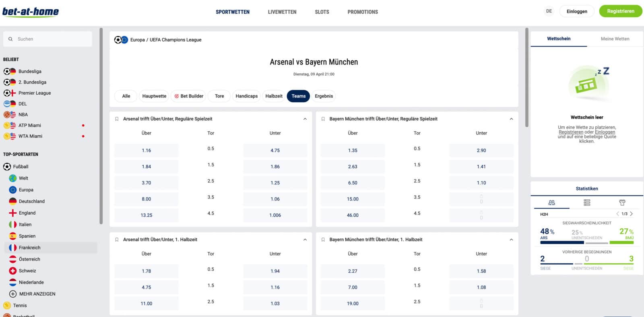644x317 pixels.
Task: Select the Teams market filter
Action: click(x=299, y=96)
